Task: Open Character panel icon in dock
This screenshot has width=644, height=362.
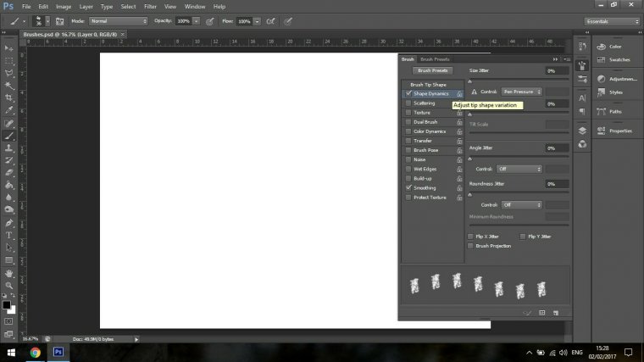Action: [582, 97]
